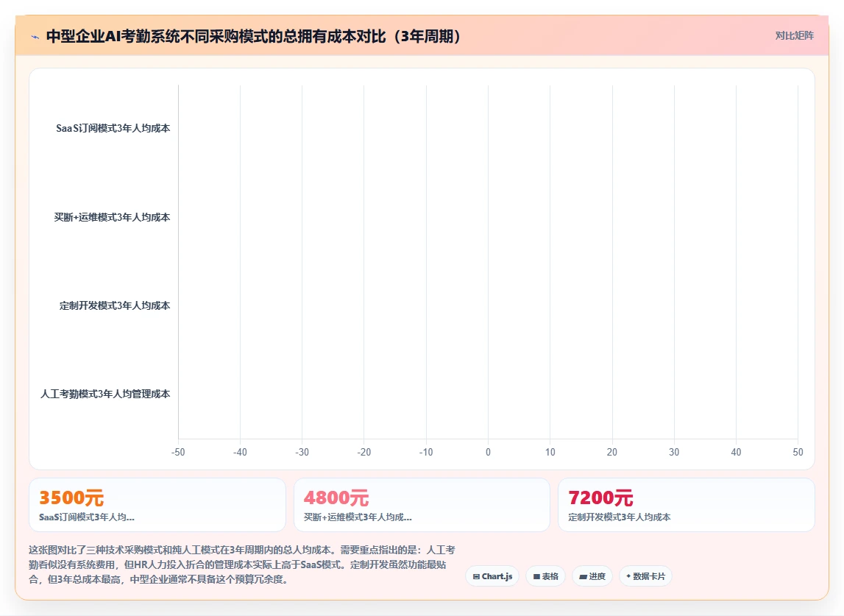Click the x-axis tick label -20
Viewport: 844px width, 616px height.
coord(364,453)
